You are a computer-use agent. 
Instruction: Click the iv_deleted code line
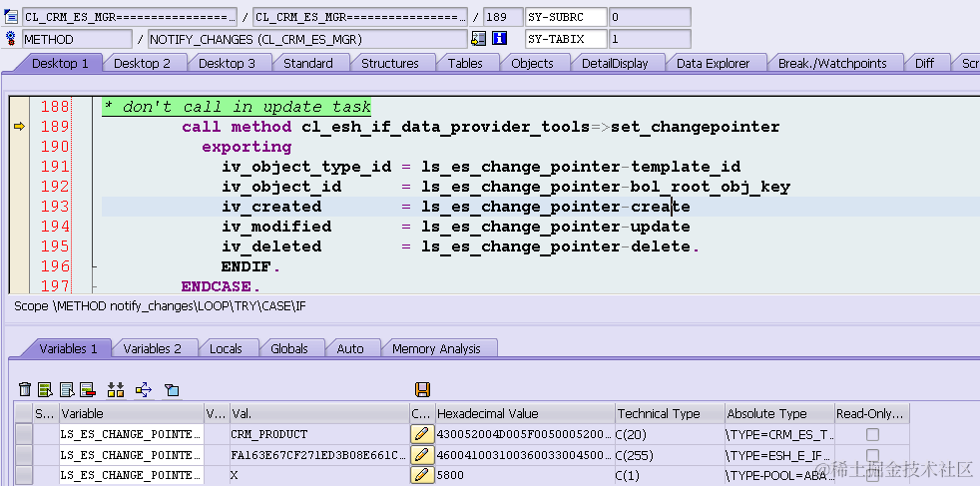point(460,246)
